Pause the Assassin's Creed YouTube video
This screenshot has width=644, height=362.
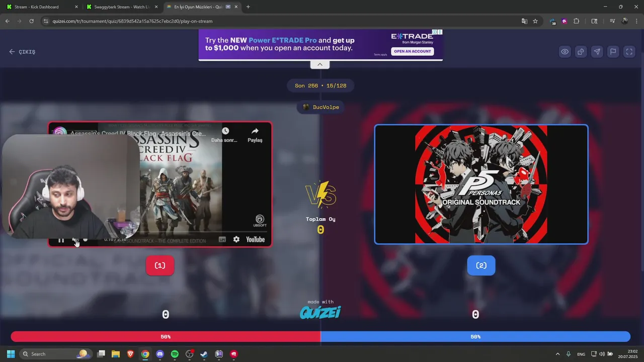pyautogui.click(x=61, y=240)
